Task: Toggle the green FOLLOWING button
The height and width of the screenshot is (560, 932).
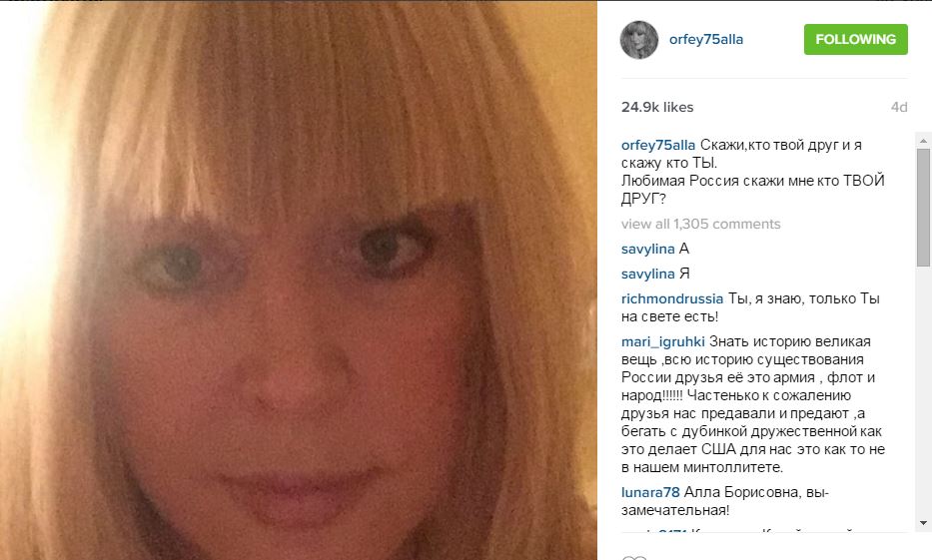Action: tap(855, 39)
